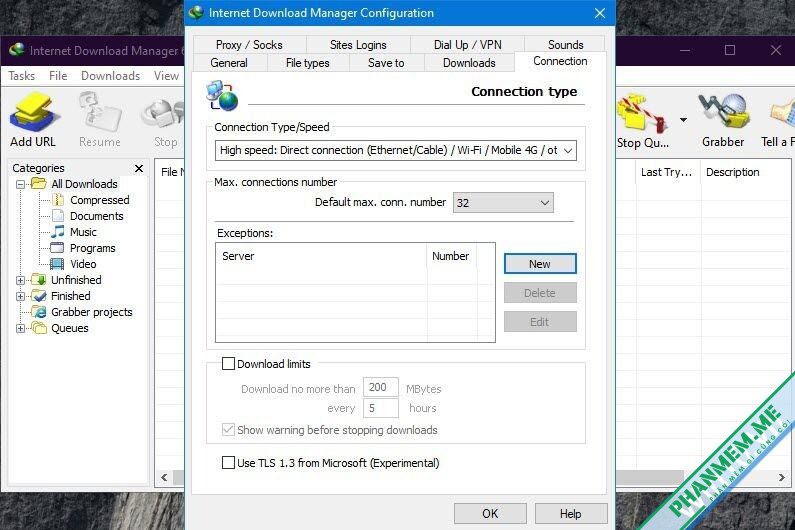Open dropdown arrow next to Stop Queue
This screenshot has width=795, height=530.
tap(683, 120)
